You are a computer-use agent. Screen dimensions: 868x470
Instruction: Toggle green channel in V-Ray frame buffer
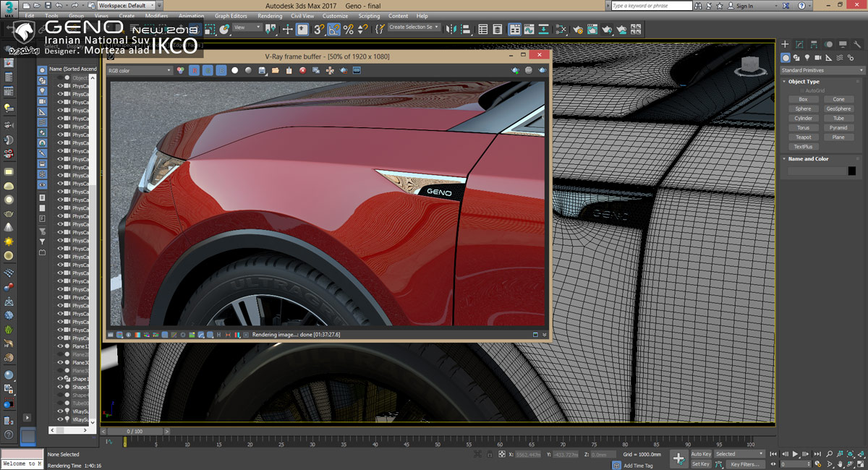pyautogui.click(x=208, y=71)
